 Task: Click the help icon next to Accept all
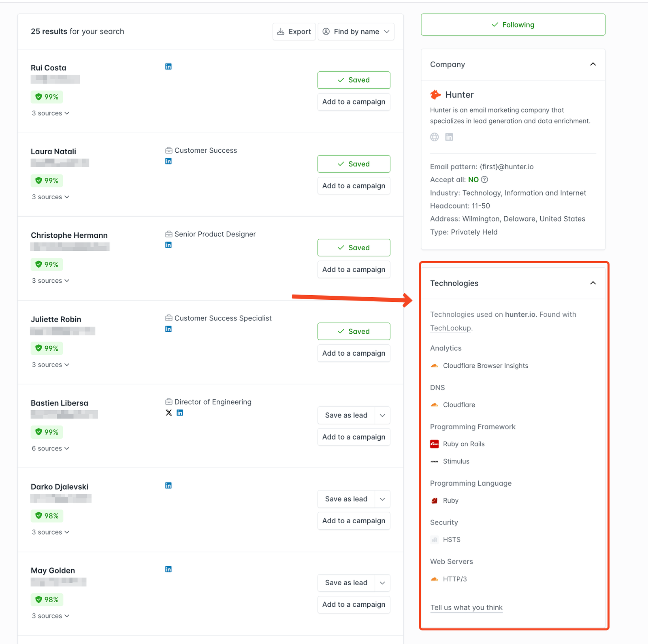[x=484, y=179]
